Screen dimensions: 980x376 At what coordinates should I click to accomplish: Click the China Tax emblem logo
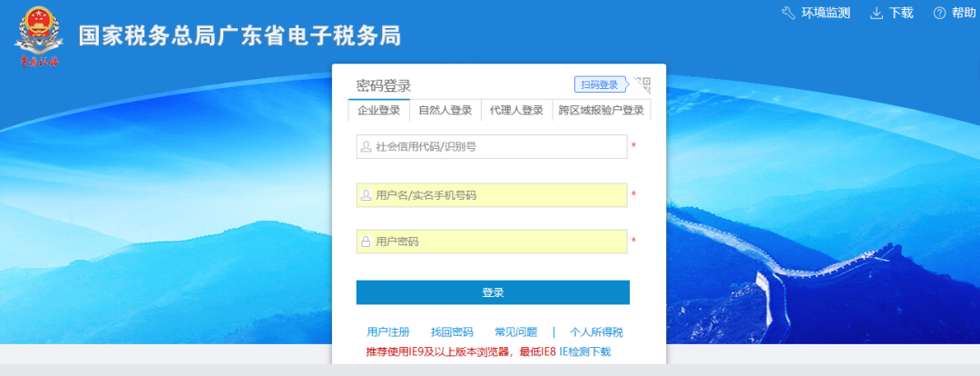click(x=39, y=36)
